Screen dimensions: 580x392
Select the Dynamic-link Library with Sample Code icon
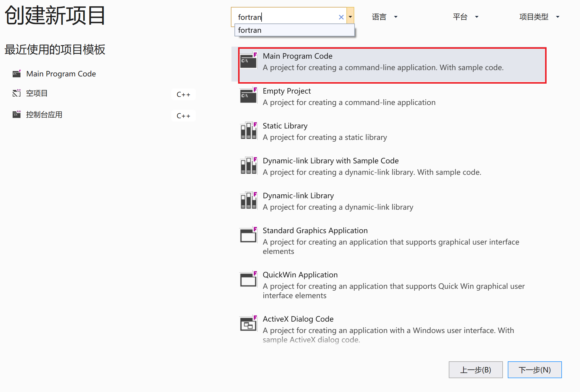pyautogui.click(x=248, y=165)
